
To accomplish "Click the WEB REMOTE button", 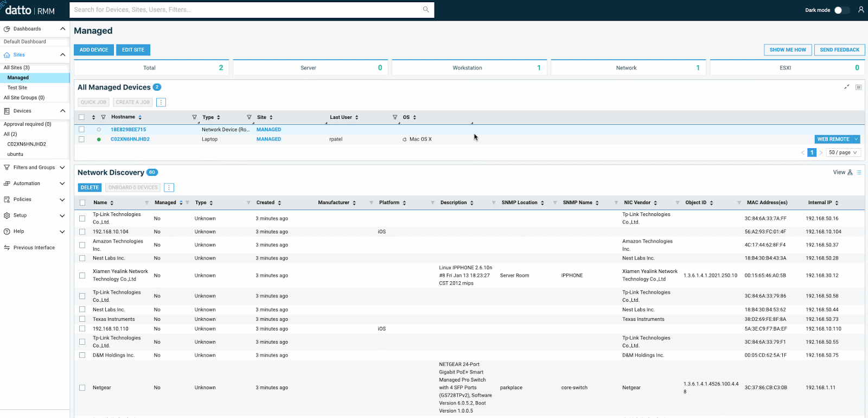I will click(833, 140).
